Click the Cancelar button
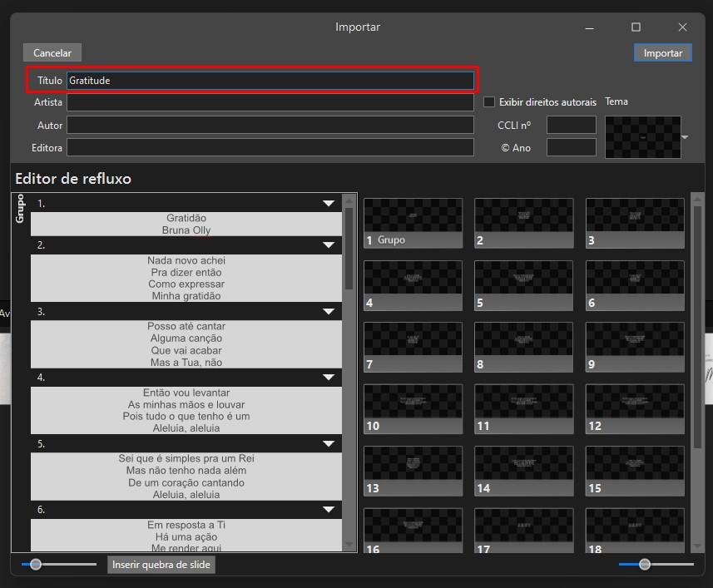Viewport: 713px width, 588px height. (52, 52)
